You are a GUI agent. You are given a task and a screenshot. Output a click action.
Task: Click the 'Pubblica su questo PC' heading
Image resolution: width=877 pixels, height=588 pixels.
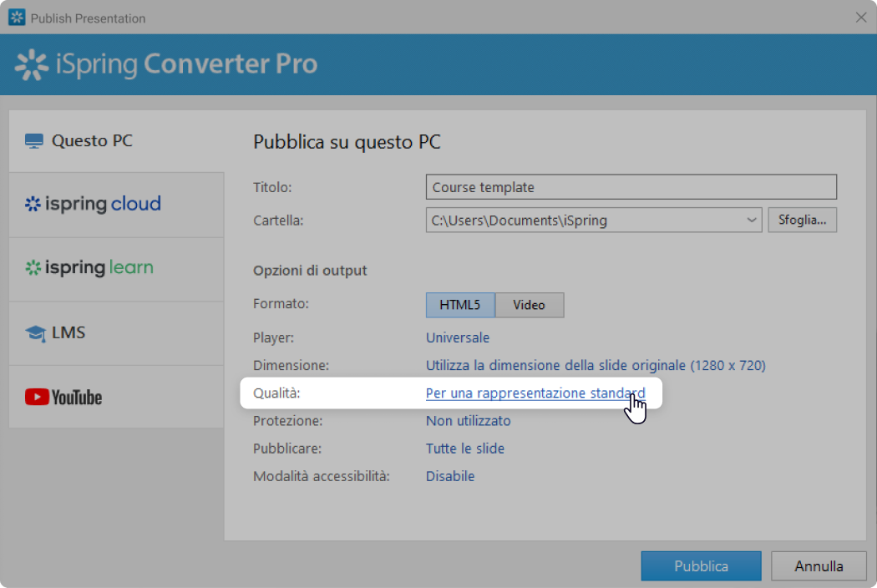pos(347,142)
